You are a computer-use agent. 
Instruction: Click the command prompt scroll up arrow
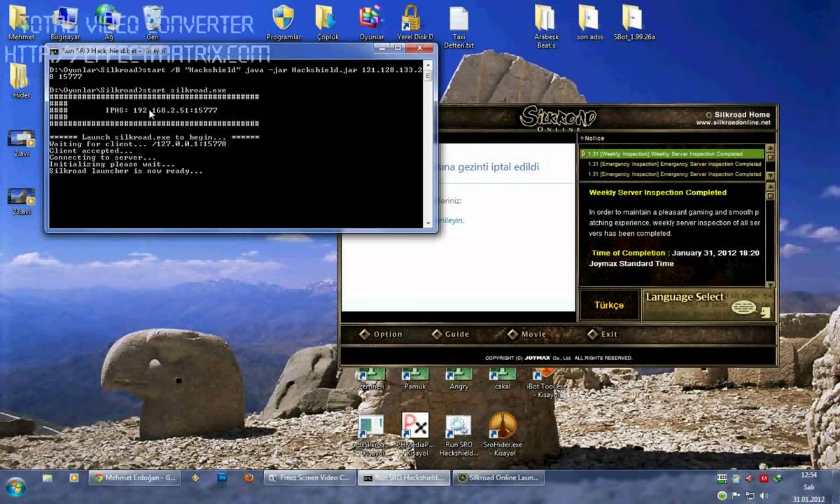(428, 64)
